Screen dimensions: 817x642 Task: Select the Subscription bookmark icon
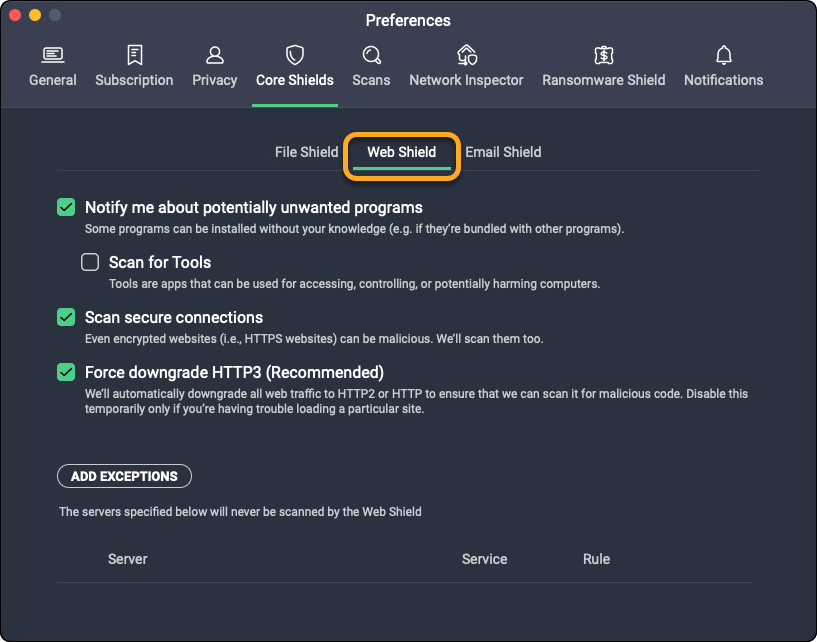tap(134, 54)
